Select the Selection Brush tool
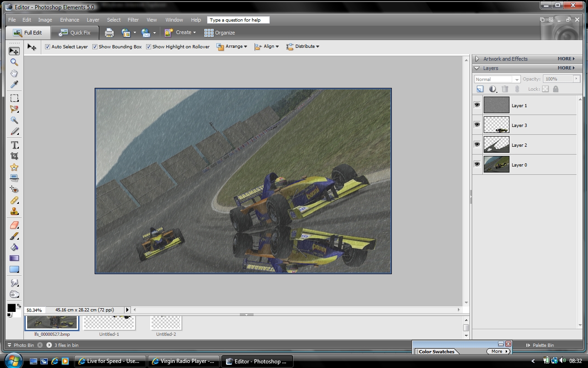588x368 pixels. coord(14,132)
